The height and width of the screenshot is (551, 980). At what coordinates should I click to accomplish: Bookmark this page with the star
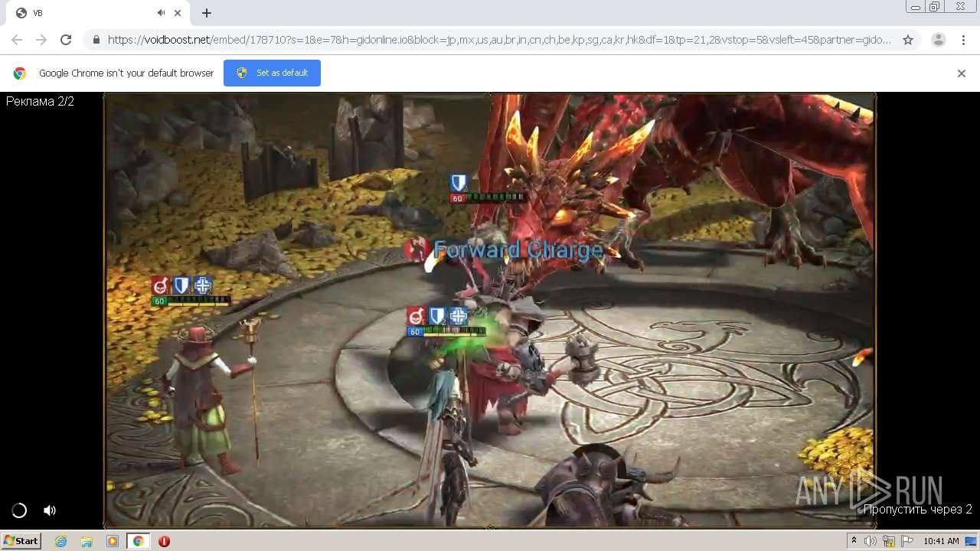(908, 40)
